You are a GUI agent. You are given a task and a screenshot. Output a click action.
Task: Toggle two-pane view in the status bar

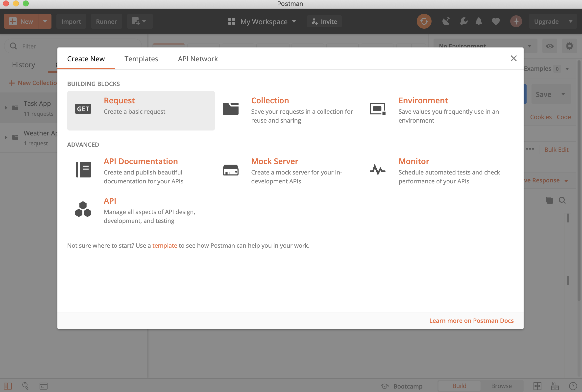(x=537, y=386)
